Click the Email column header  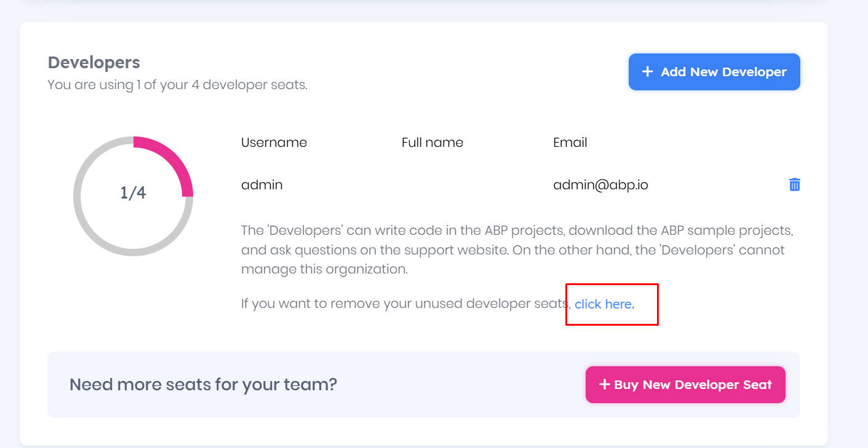tap(570, 143)
